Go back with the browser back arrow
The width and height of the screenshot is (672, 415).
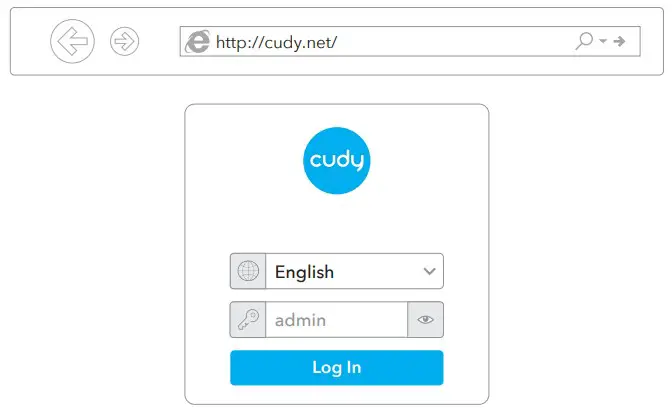(72, 41)
